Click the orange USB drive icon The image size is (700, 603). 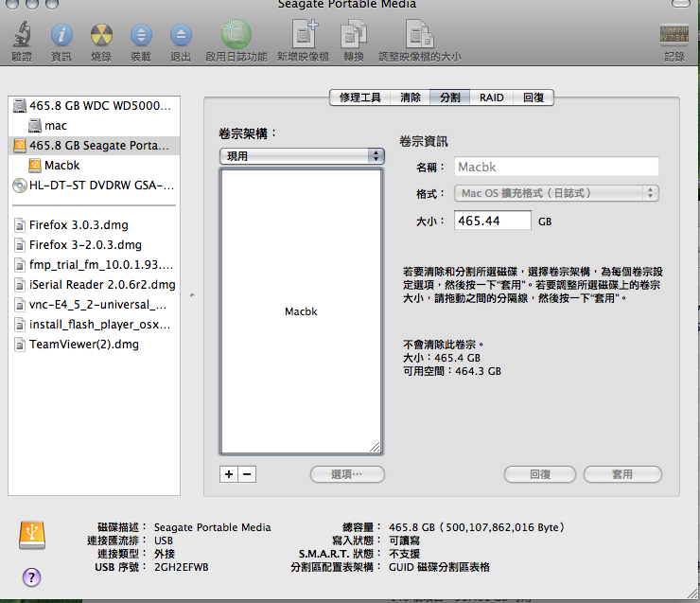coord(32,535)
